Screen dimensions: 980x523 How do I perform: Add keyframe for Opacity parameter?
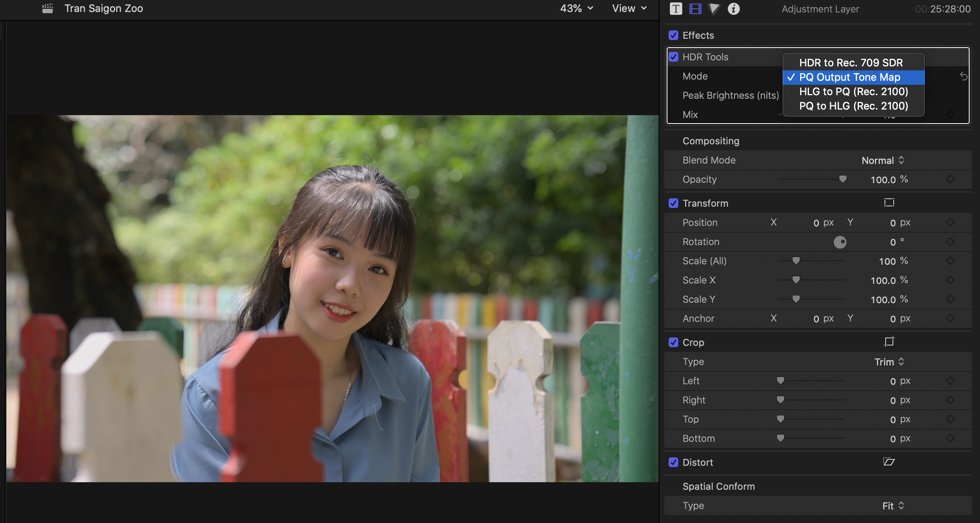click(x=950, y=180)
